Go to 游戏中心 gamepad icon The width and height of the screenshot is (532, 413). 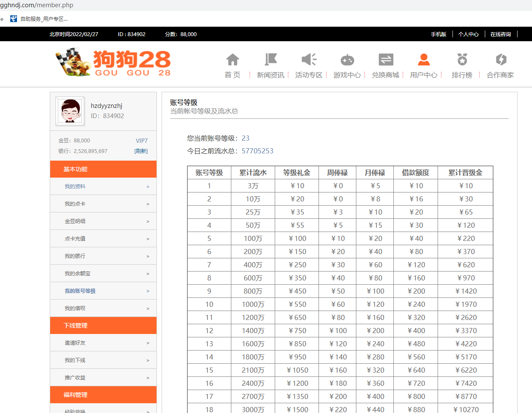pos(347,59)
